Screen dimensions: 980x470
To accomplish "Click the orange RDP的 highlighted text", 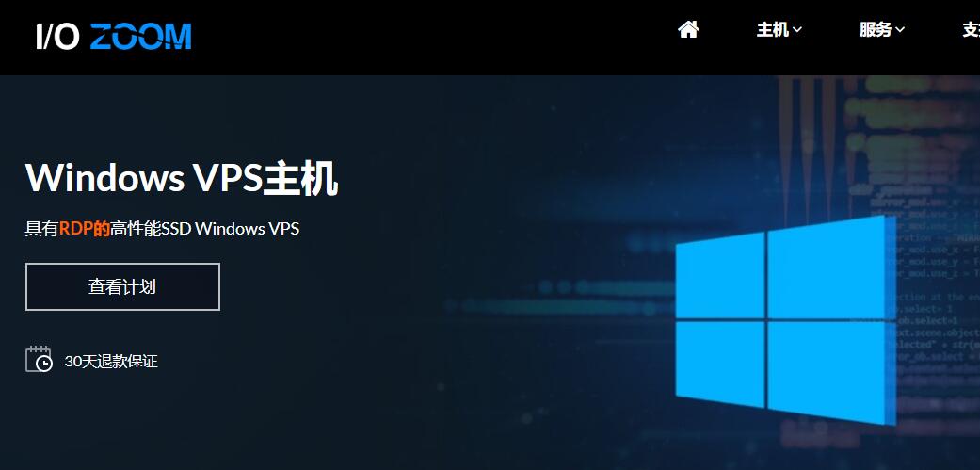I will click(85, 229).
